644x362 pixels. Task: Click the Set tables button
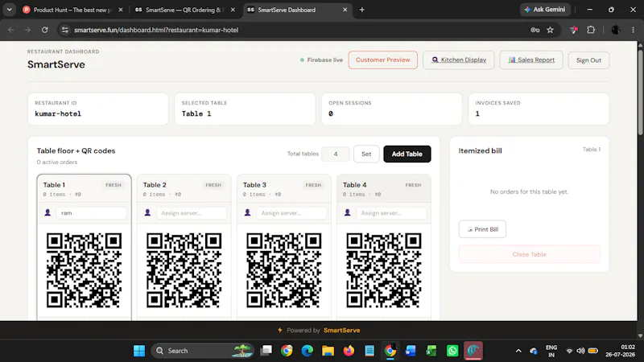[366, 154]
